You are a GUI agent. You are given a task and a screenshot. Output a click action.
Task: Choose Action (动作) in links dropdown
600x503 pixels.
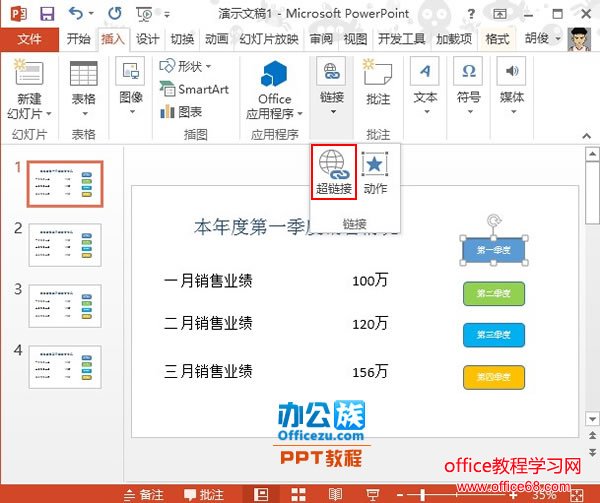(375, 172)
